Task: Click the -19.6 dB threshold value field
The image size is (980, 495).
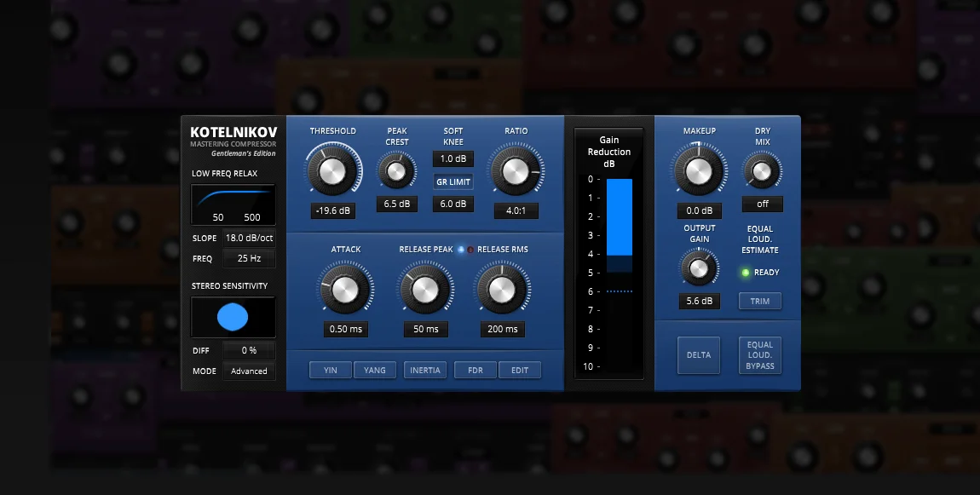Action: (333, 210)
